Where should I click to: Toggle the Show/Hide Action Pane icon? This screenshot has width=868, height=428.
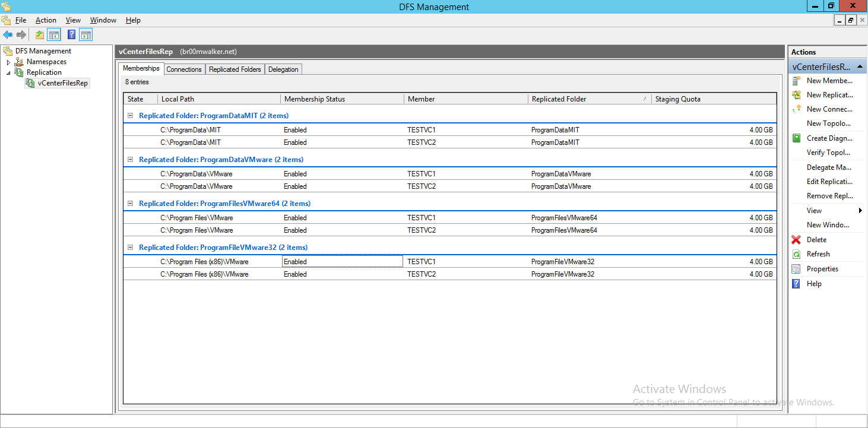point(86,35)
